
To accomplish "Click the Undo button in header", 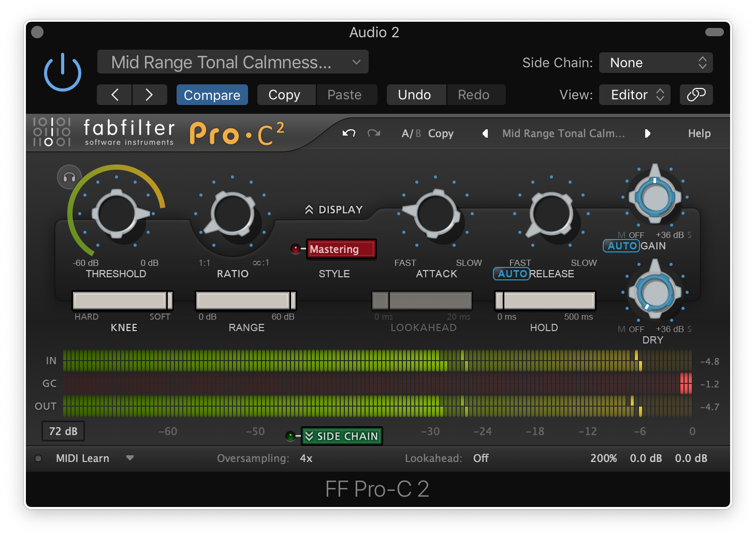I will pos(414,95).
